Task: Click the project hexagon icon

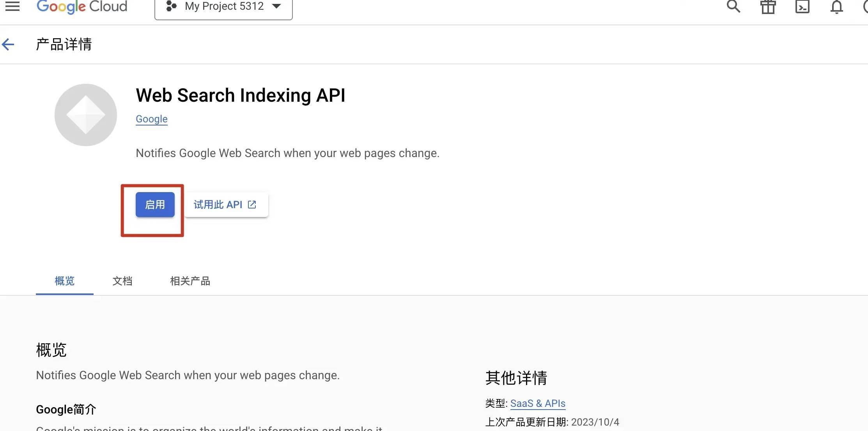Action: point(171,6)
